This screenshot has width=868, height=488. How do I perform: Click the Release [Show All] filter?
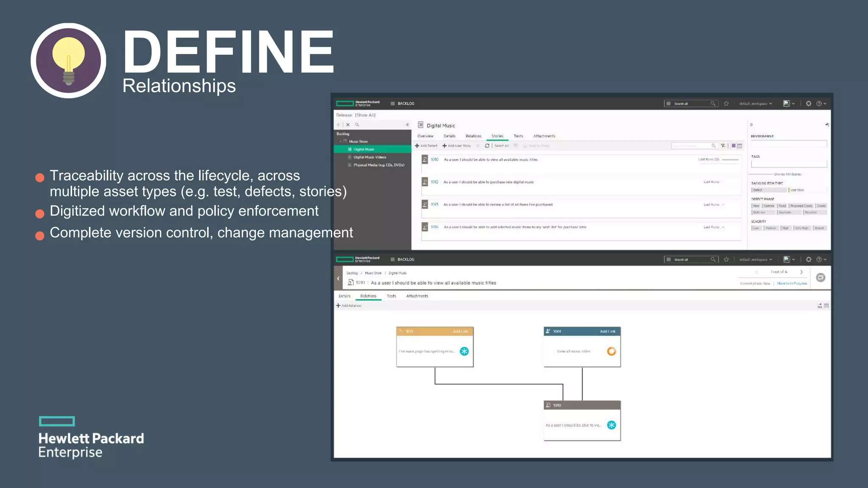[356, 115]
